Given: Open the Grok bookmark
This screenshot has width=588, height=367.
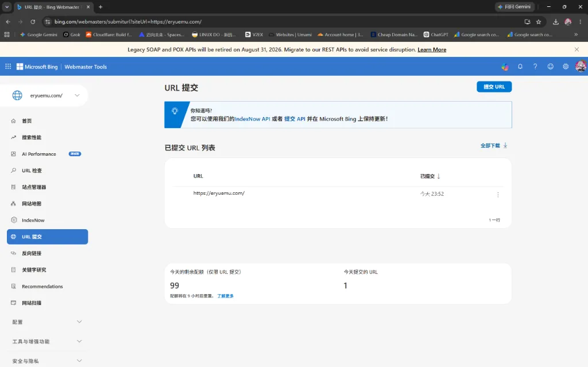Looking at the screenshot, I should [72, 34].
